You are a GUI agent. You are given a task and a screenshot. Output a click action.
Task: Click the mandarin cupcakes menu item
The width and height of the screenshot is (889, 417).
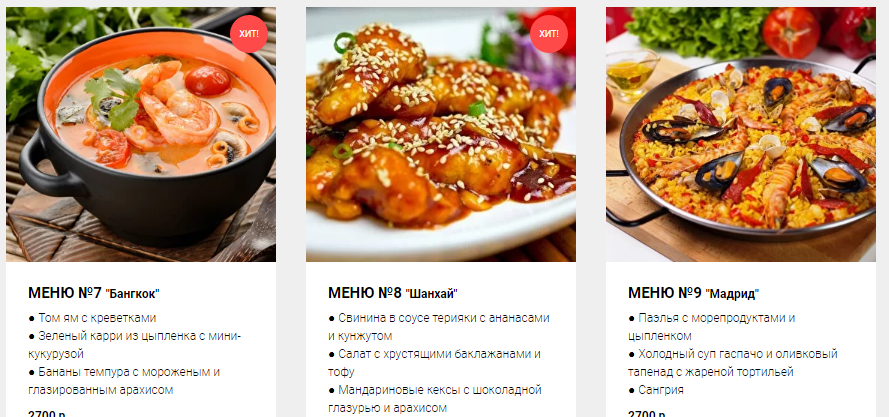pyautogui.click(x=435, y=399)
